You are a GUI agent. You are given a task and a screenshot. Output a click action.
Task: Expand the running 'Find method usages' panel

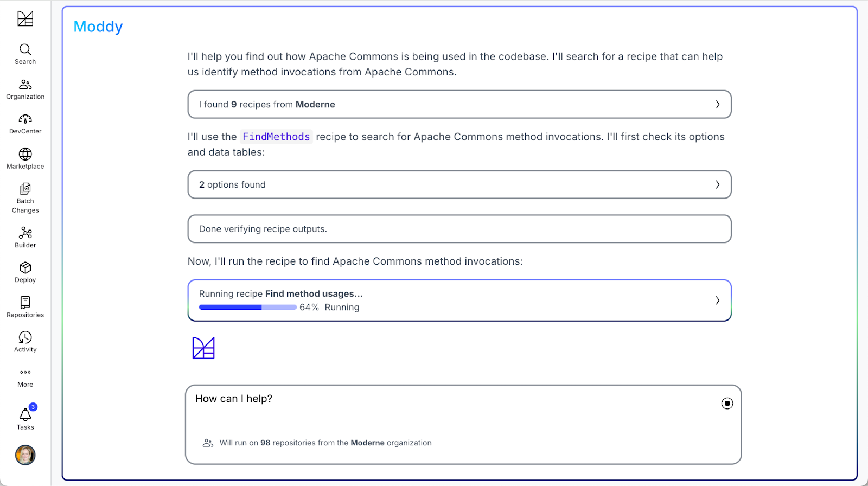click(x=459, y=300)
